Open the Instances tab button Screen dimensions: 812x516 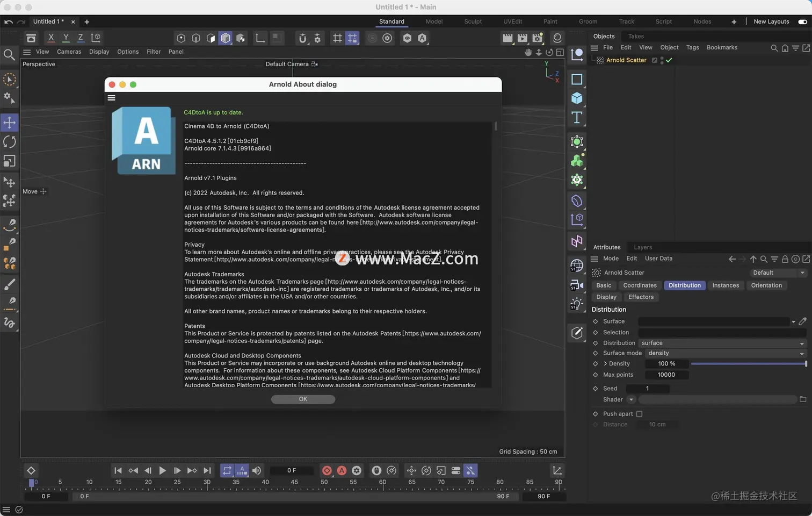[x=726, y=285]
